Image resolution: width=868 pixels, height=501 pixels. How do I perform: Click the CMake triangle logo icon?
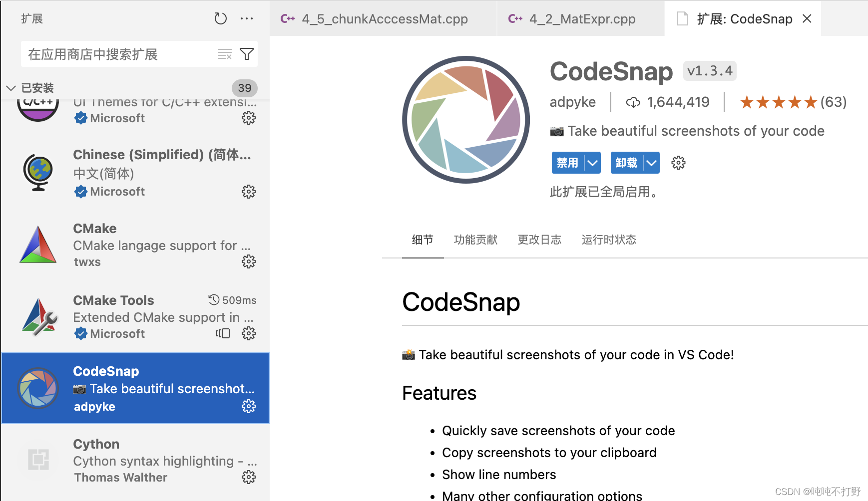point(38,245)
